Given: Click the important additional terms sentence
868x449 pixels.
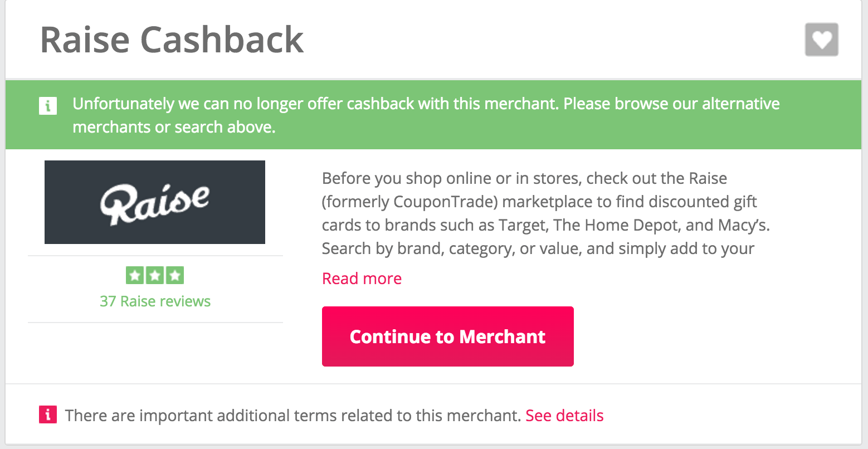Looking at the screenshot, I should point(293,416).
